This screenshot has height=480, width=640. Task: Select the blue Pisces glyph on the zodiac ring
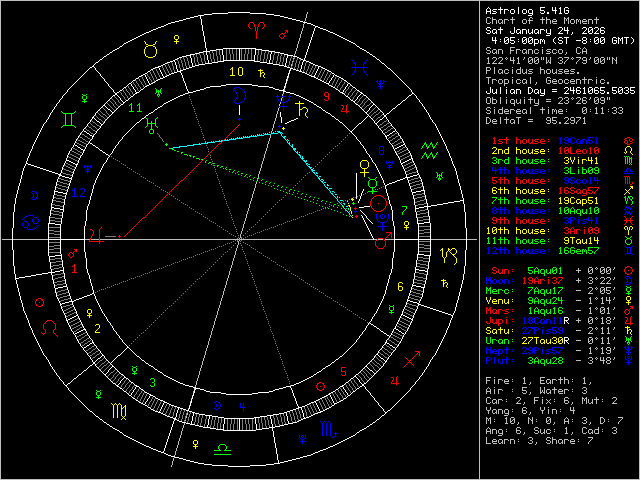pos(360,67)
